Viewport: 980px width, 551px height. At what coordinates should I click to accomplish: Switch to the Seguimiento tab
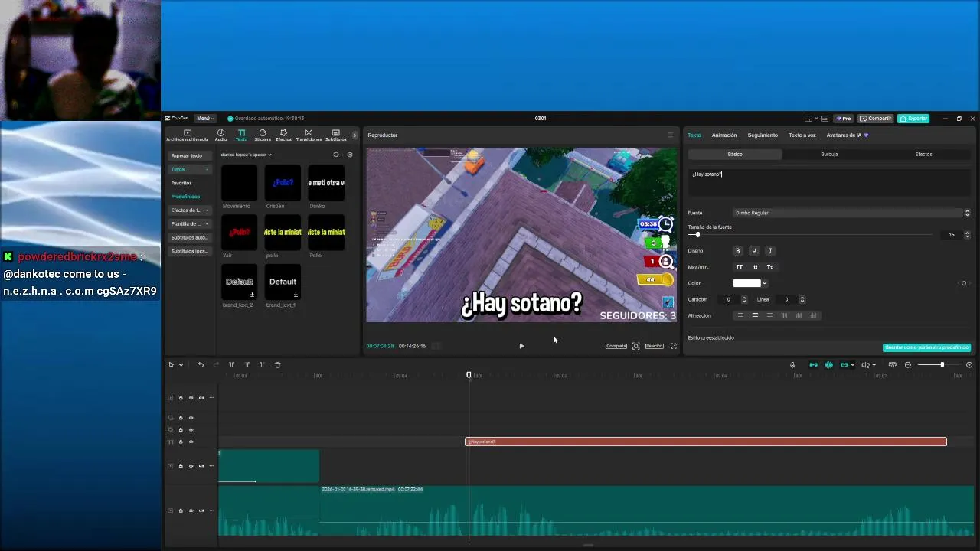pos(763,135)
